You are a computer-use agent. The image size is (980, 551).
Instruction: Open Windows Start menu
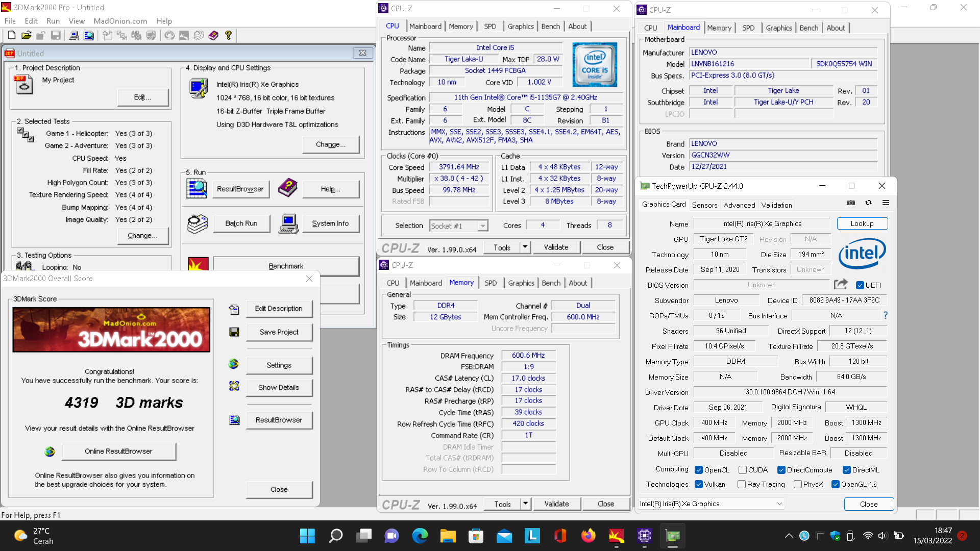pyautogui.click(x=307, y=536)
